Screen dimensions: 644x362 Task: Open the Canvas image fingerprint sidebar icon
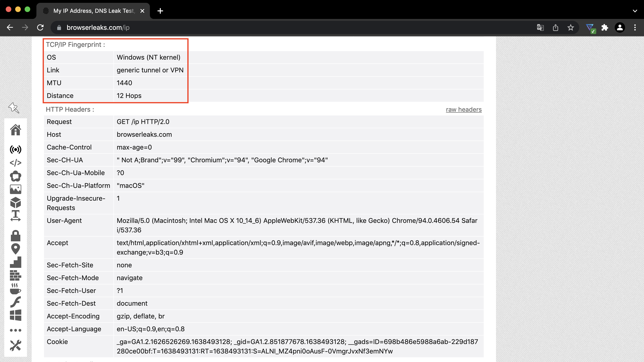[x=16, y=189]
